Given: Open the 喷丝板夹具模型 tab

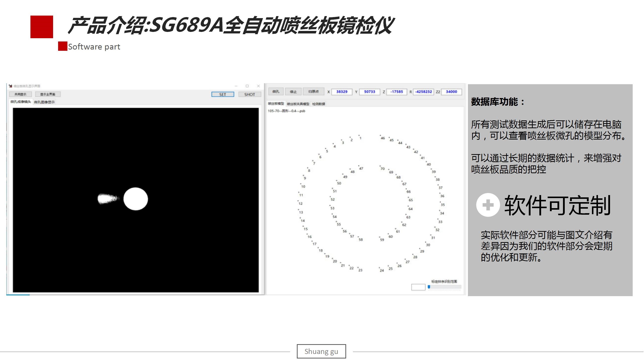Looking at the screenshot, I should [298, 104].
